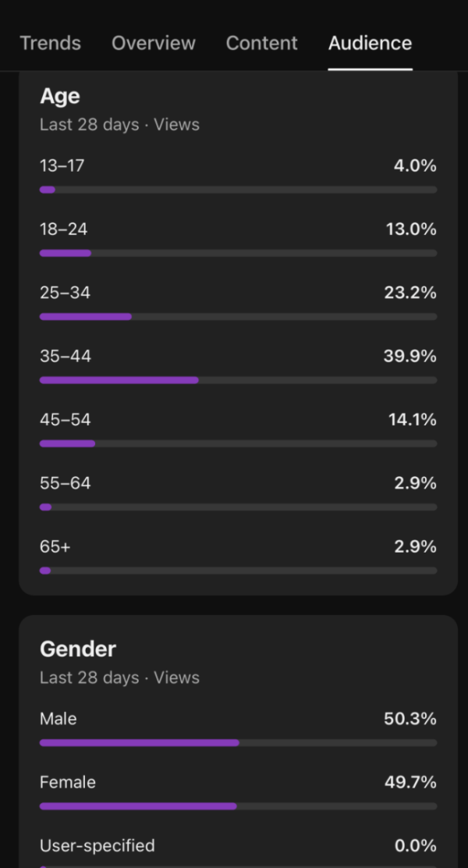Image resolution: width=468 pixels, height=868 pixels.
Task: Click the 13–17 age progress bar
Action: [238, 190]
